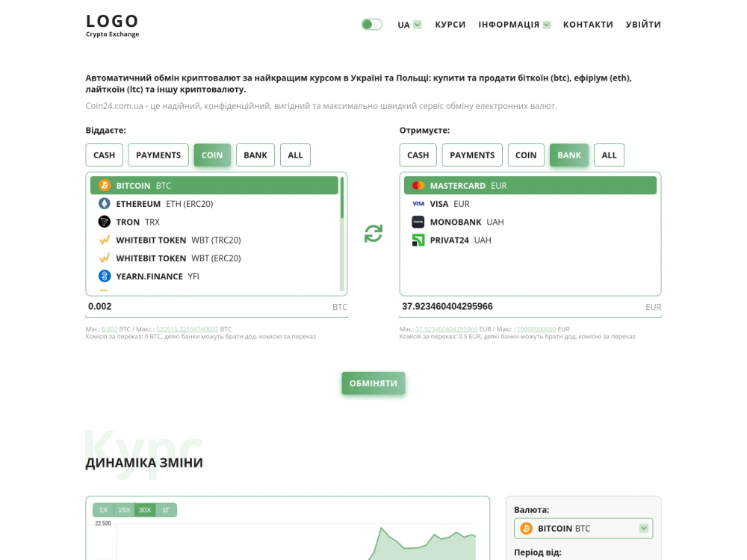This screenshot has width=747, height=560.
Task: Select MONOBANK UAH row
Action: [x=530, y=222]
